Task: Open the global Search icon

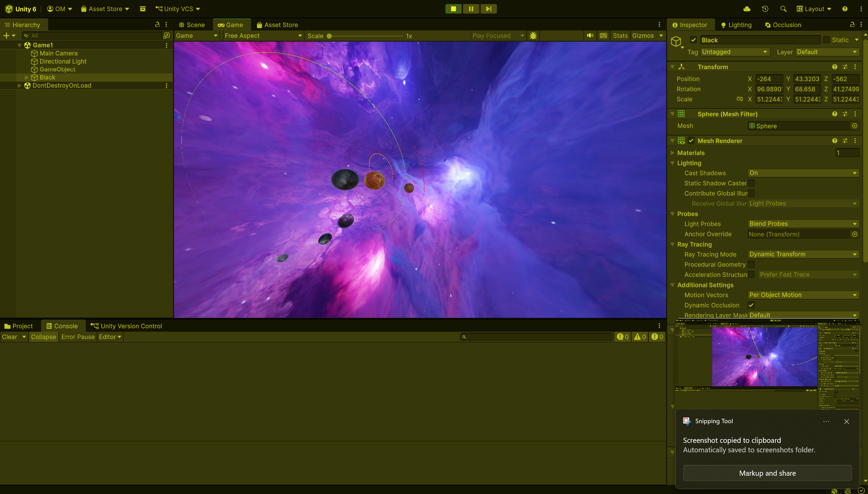Action: [783, 9]
